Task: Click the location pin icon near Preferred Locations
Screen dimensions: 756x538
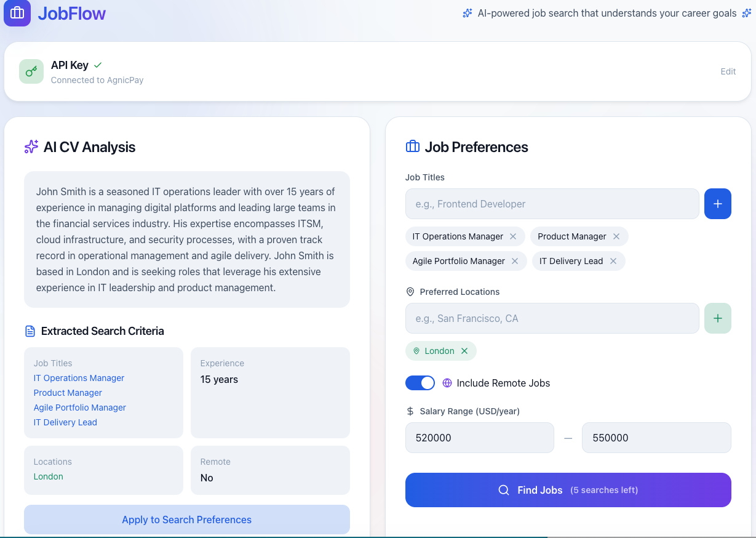Action: point(410,292)
